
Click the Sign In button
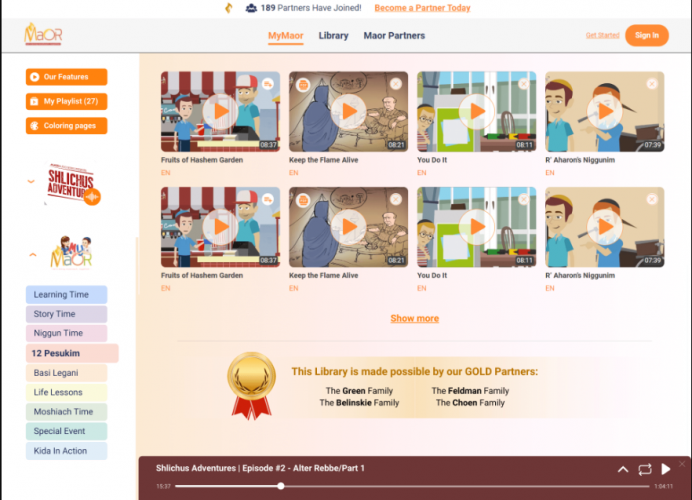[647, 35]
